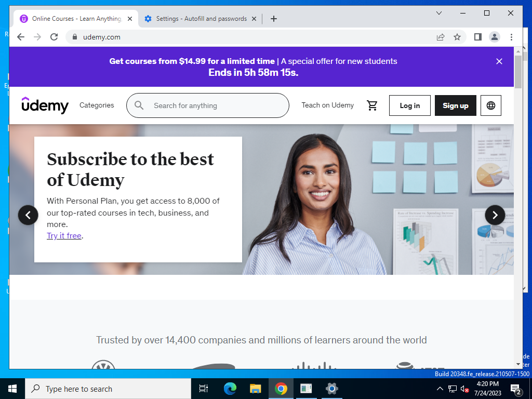The width and height of the screenshot is (532, 399).
Task: Open the Chrome side panel icon
Action: click(x=478, y=37)
